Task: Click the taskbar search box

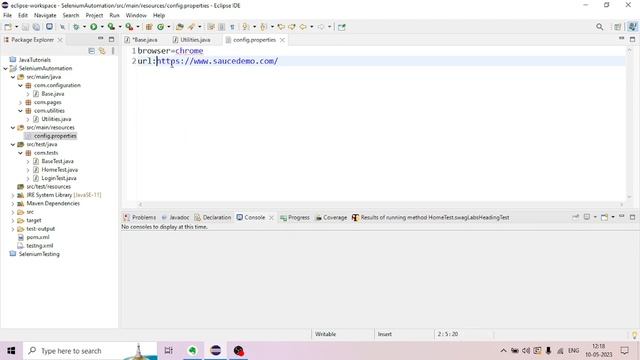Action: pyautogui.click(x=90, y=351)
